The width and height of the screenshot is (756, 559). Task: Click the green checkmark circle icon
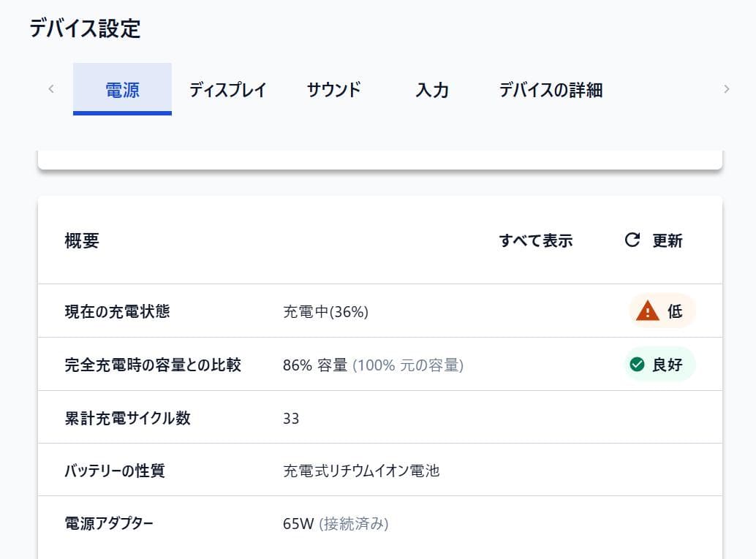point(637,364)
